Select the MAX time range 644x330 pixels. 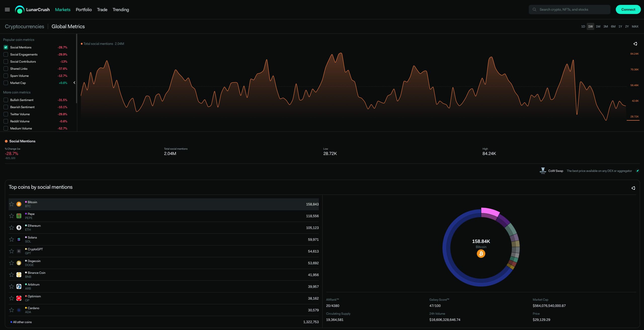tap(635, 26)
